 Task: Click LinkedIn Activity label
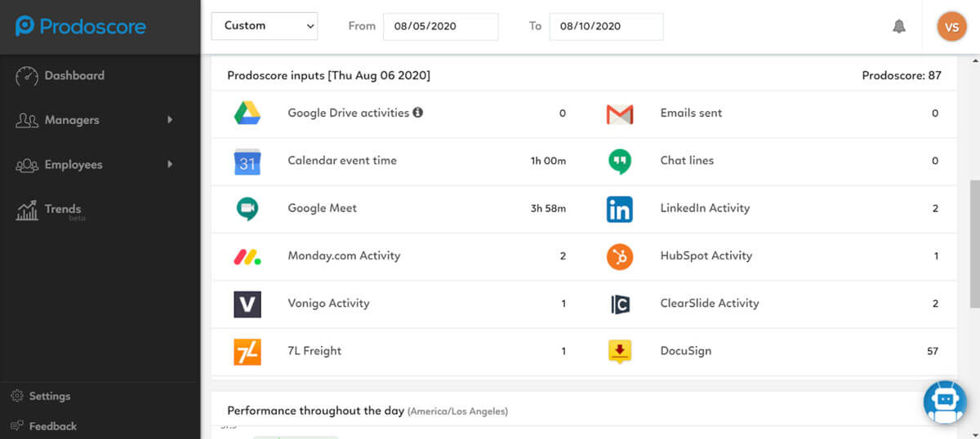[705, 208]
